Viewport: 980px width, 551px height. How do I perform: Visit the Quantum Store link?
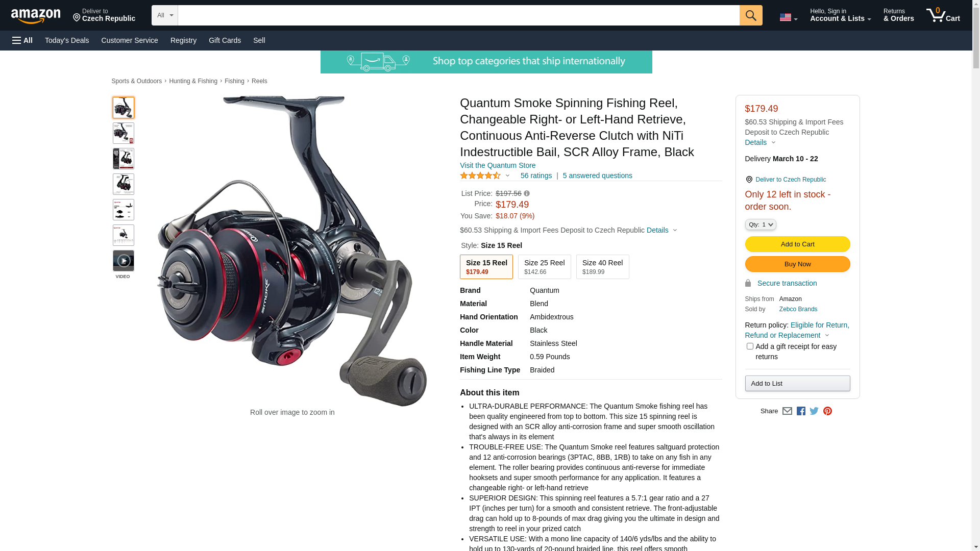[x=498, y=165]
